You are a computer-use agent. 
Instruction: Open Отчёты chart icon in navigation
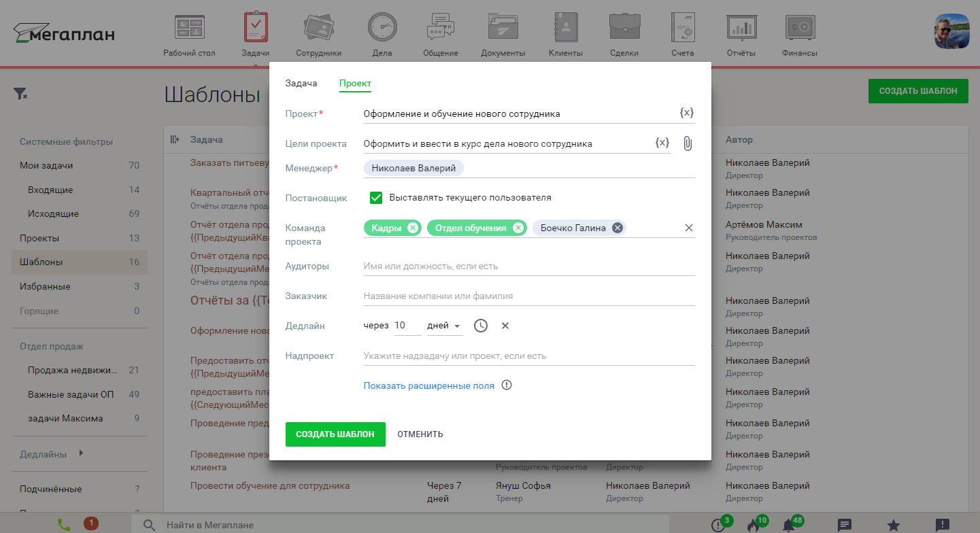pos(741,29)
